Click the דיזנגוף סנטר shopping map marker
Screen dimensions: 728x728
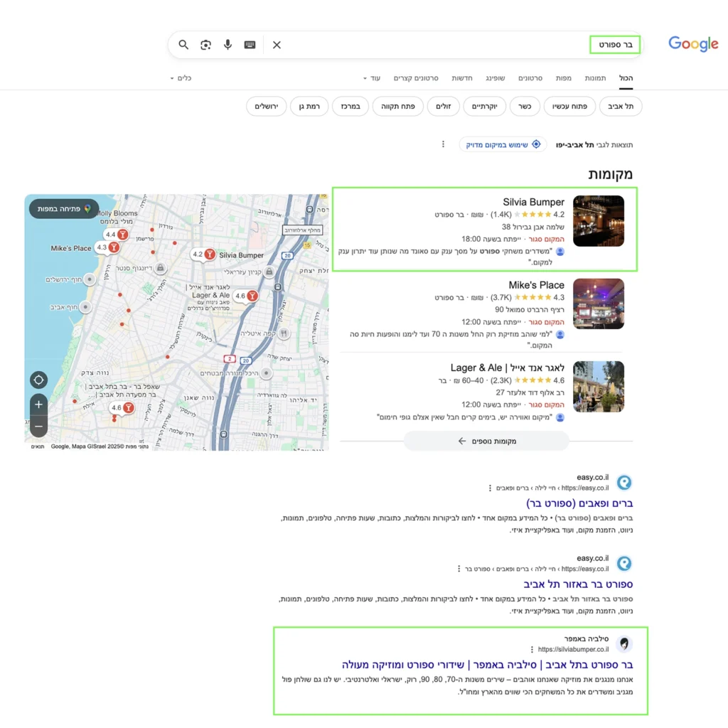click(x=160, y=268)
